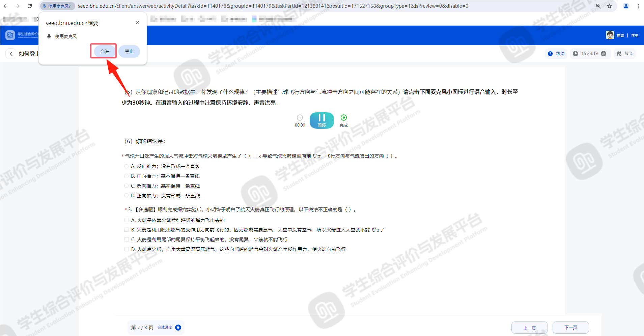Open the browser three-dot menu
Screen dimensions: 644x336
638,6
